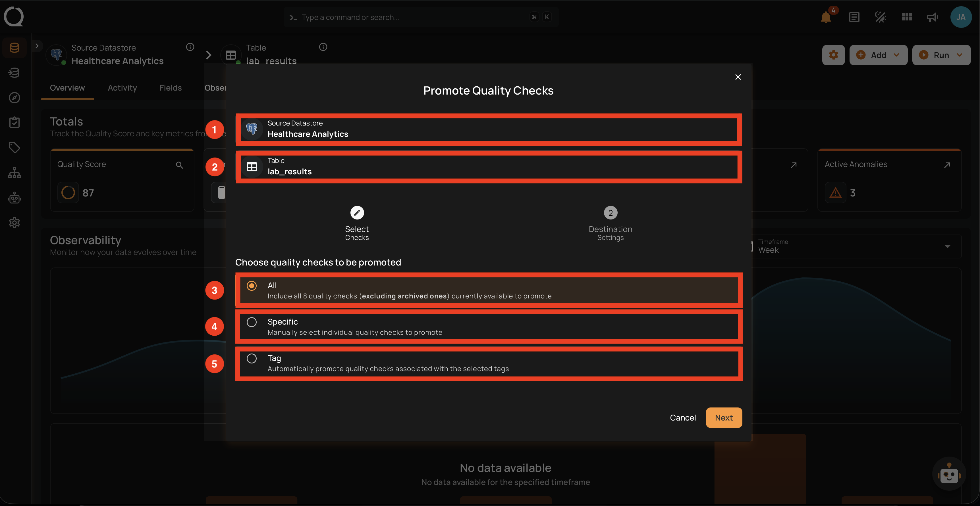Open the notifications bell
The image size is (980, 506).
point(826,17)
